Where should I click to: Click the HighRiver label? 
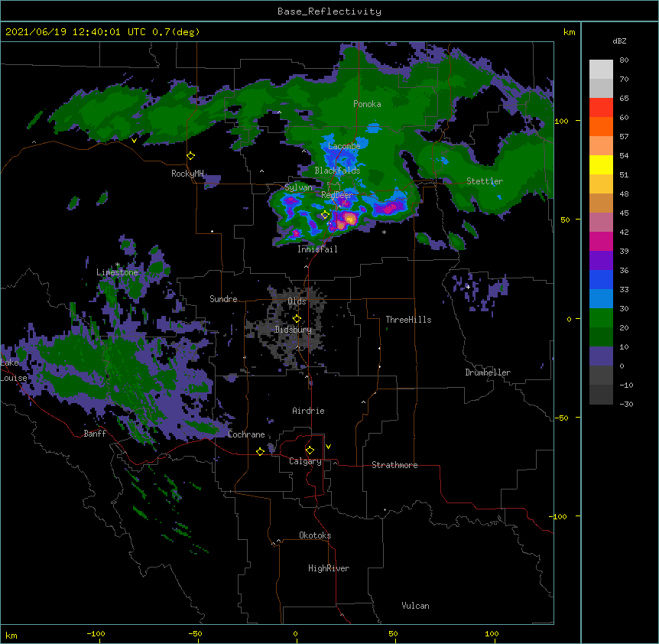pos(329,568)
